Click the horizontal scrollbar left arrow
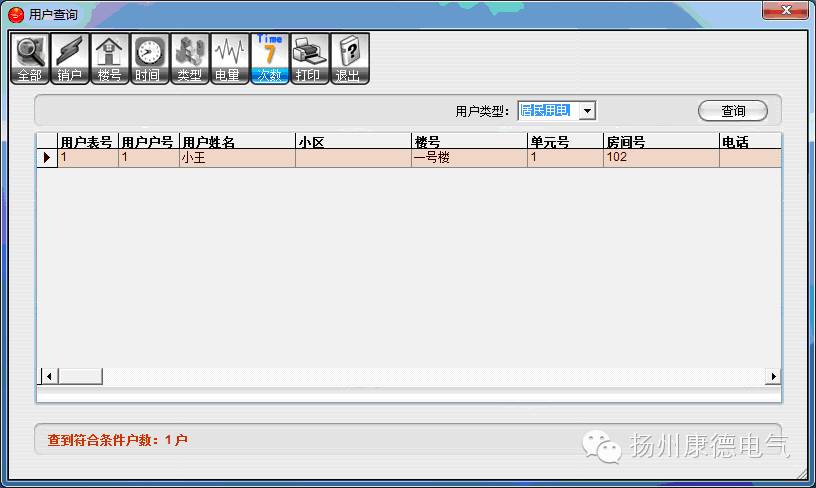 point(49,376)
